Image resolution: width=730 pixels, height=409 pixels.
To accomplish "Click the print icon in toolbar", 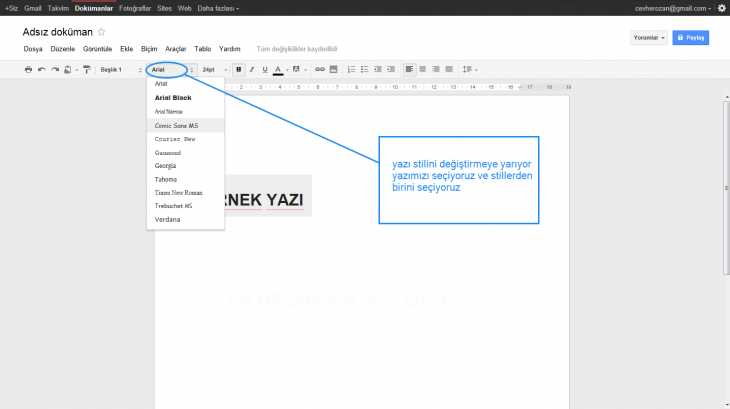I will (28, 70).
